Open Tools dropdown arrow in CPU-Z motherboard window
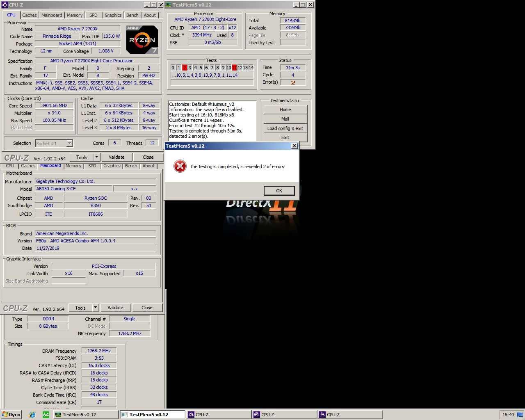 [x=95, y=308]
